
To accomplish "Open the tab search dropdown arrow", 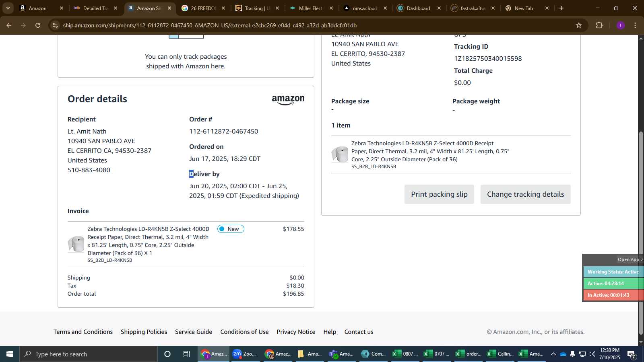I will [8, 8].
